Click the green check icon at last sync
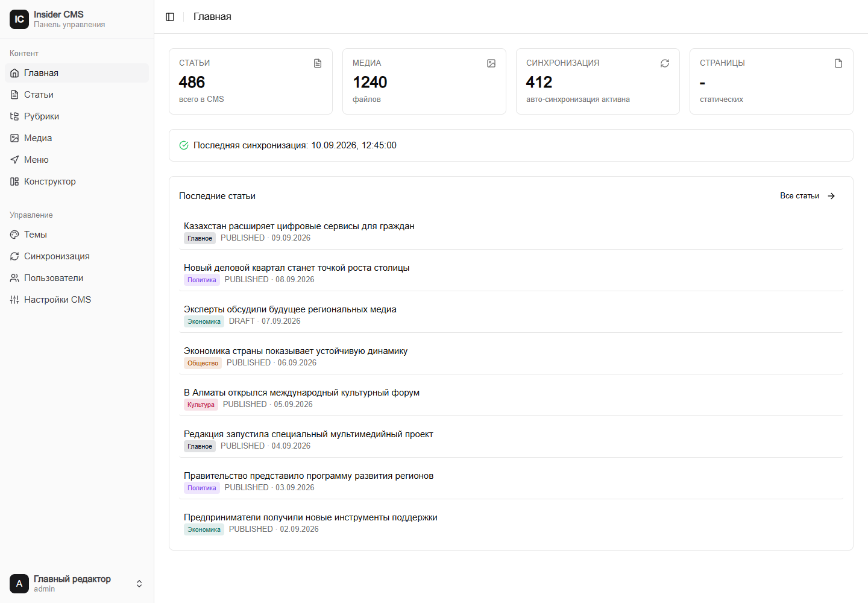The height and width of the screenshot is (603, 868). [x=184, y=145]
